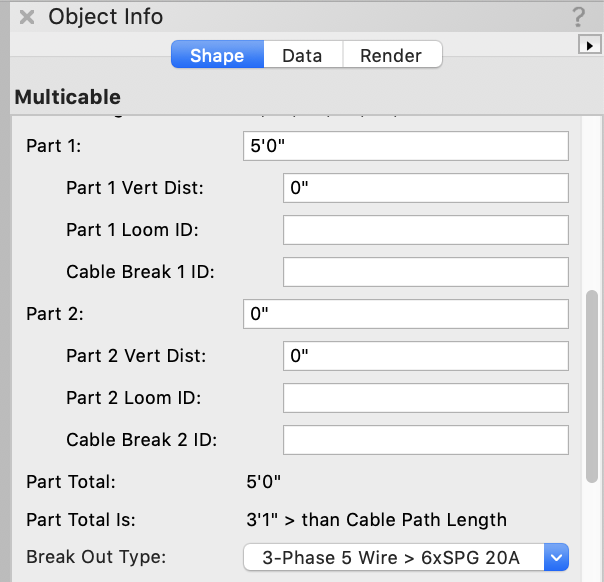The image size is (604, 582).
Task: Switch to the Shape tab
Action: pyautogui.click(x=217, y=55)
